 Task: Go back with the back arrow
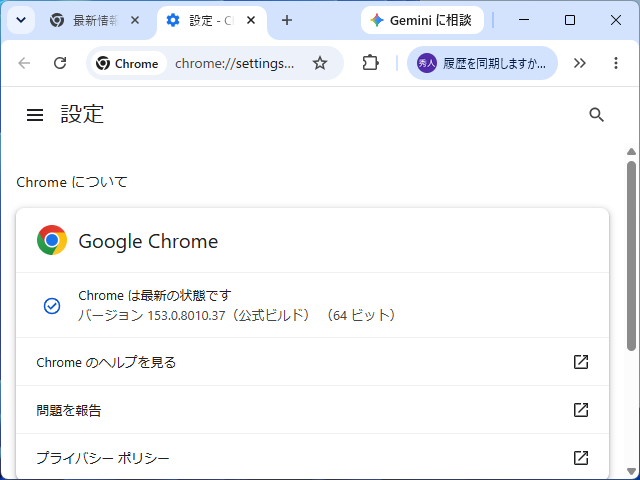[24, 63]
